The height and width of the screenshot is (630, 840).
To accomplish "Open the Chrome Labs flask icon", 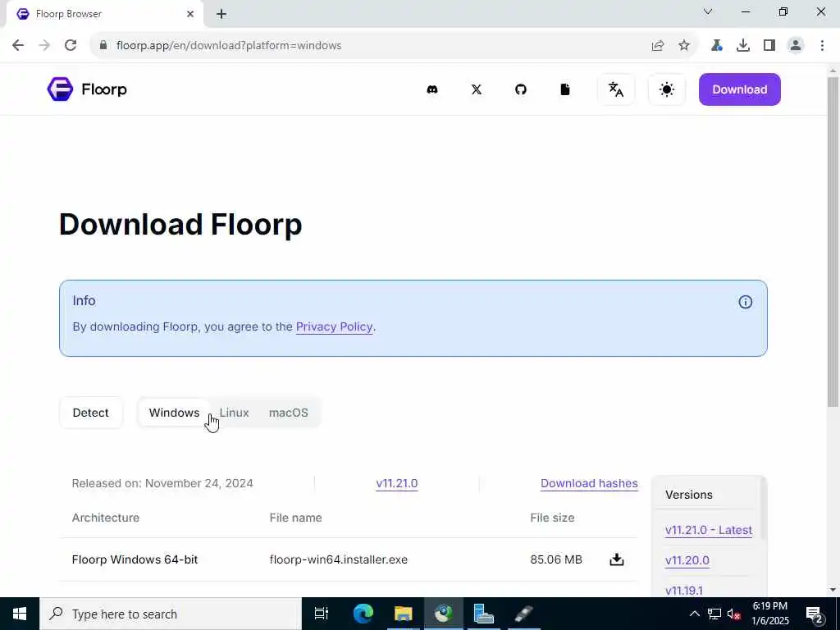I will point(716,45).
